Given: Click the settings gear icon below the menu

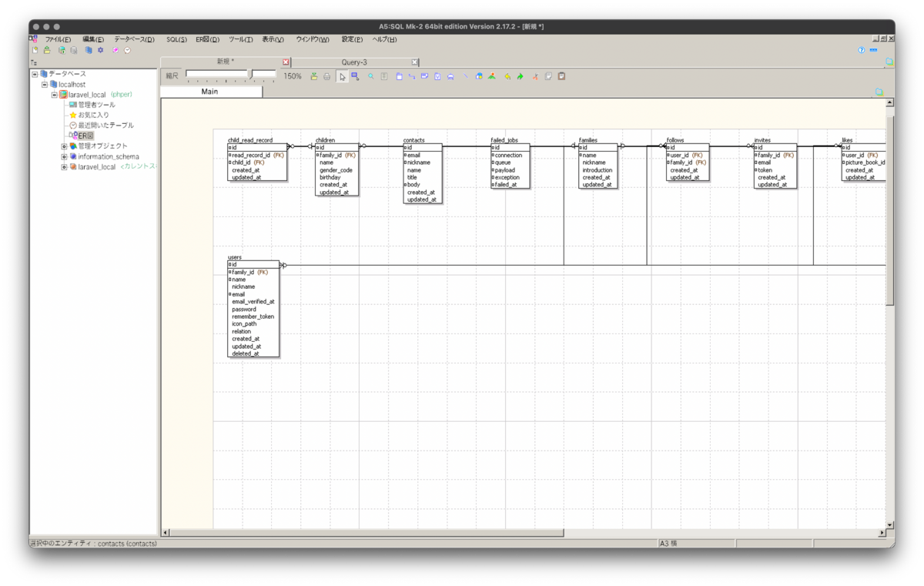Looking at the screenshot, I should [100, 50].
